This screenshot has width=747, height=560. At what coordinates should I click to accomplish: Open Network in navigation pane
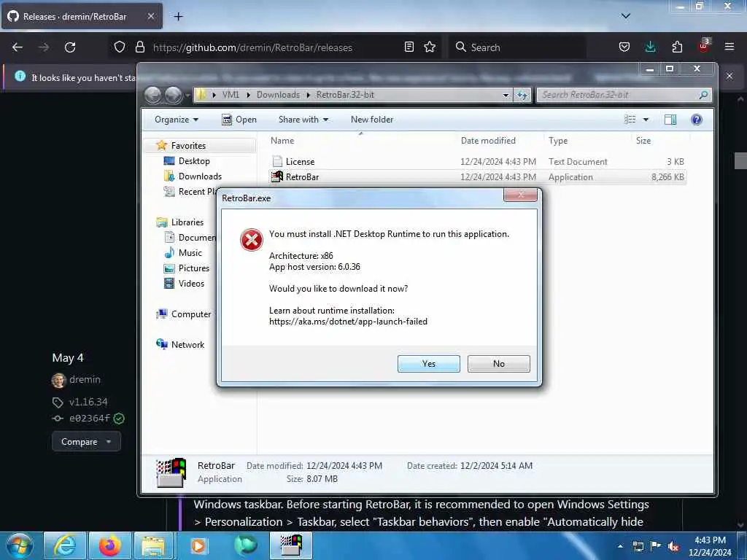(187, 344)
